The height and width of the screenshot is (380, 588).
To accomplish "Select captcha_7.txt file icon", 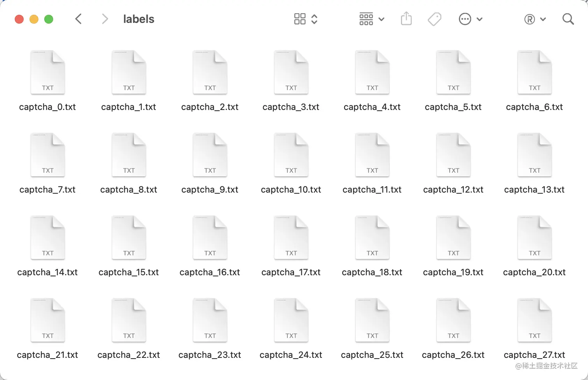I will [x=47, y=155].
